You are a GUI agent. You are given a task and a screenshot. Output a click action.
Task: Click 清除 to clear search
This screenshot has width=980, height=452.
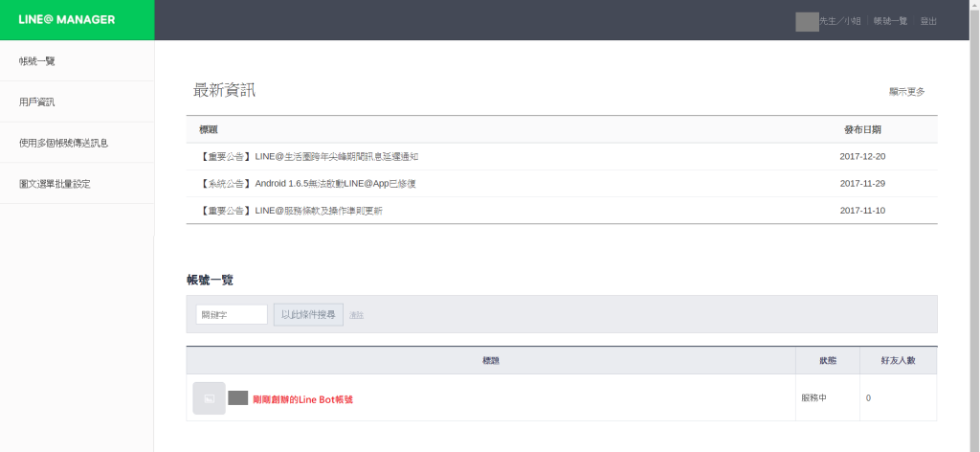click(x=356, y=315)
